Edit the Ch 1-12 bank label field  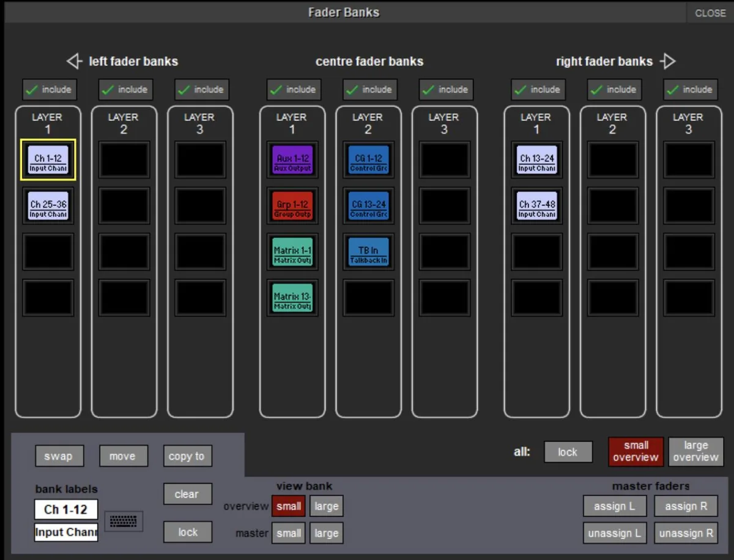[66, 509]
